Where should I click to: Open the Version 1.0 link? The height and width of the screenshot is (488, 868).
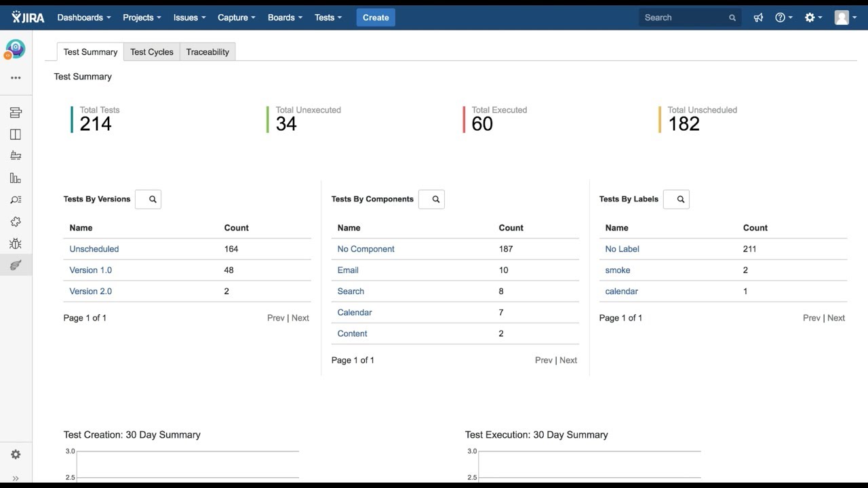click(91, 270)
